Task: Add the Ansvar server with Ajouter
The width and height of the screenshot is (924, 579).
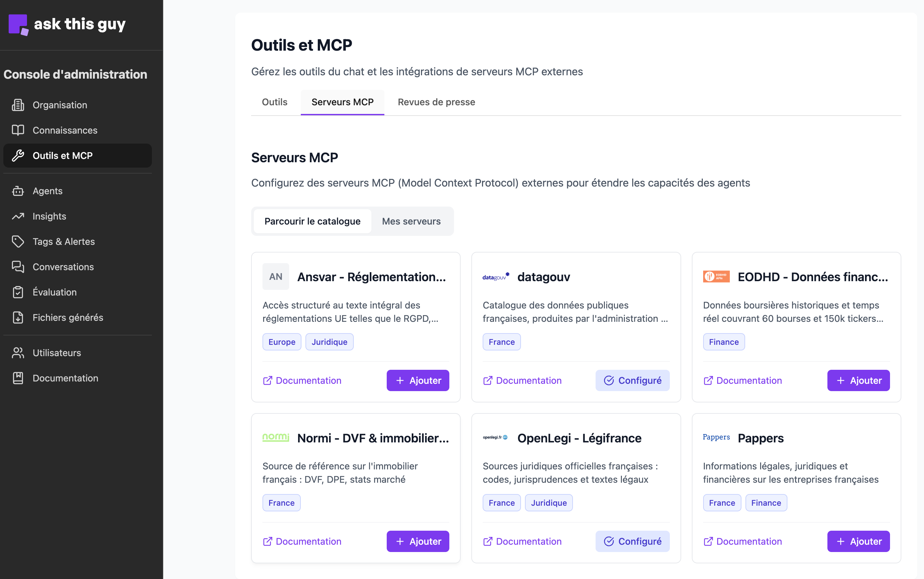Action: (x=417, y=380)
